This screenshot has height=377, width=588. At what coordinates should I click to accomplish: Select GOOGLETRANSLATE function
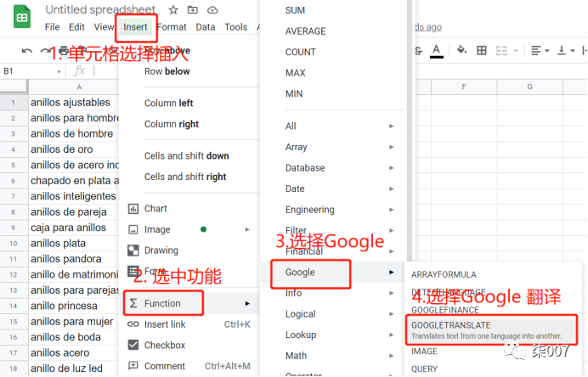[x=491, y=329]
